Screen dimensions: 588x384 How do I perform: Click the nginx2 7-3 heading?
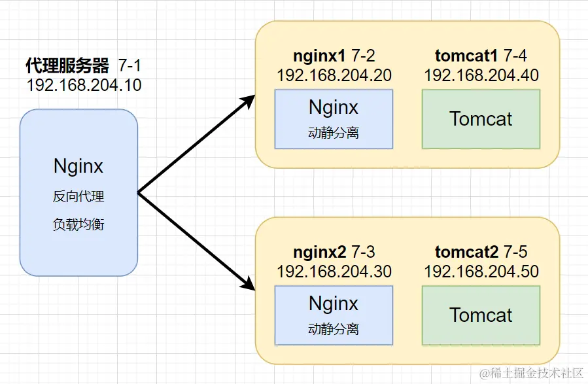click(x=334, y=253)
